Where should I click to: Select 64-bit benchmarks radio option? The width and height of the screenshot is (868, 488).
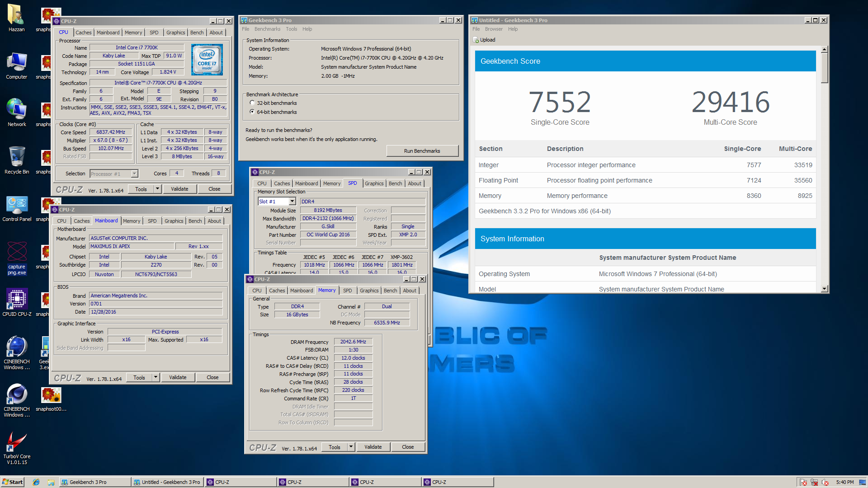252,112
